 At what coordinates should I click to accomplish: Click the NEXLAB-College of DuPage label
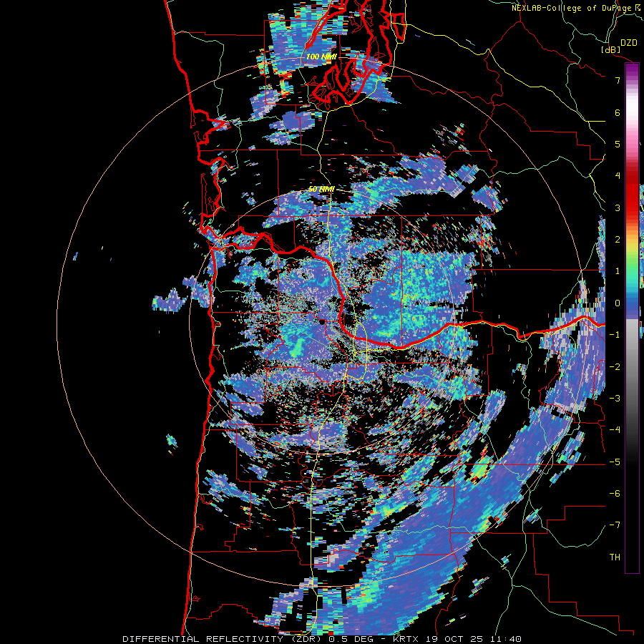click(572, 8)
